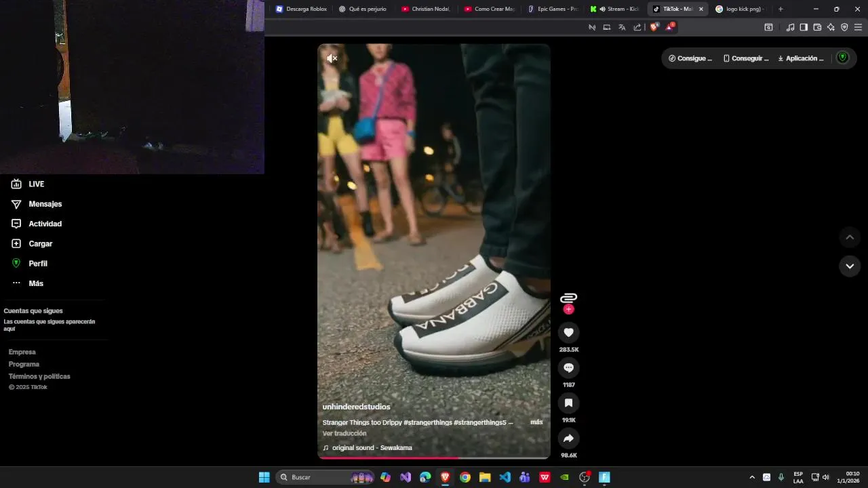Open VS Code from the taskbar
This screenshot has height=488, width=868.
tap(505, 477)
